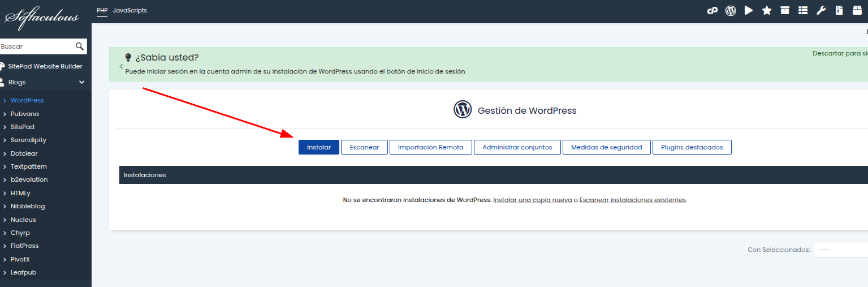Open the WordPress manager icon in top bar
This screenshot has width=868, height=287.
(x=731, y=10)
